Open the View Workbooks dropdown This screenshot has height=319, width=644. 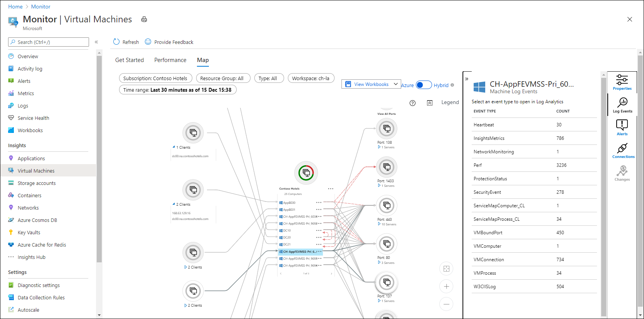click(x=371, y=84)
